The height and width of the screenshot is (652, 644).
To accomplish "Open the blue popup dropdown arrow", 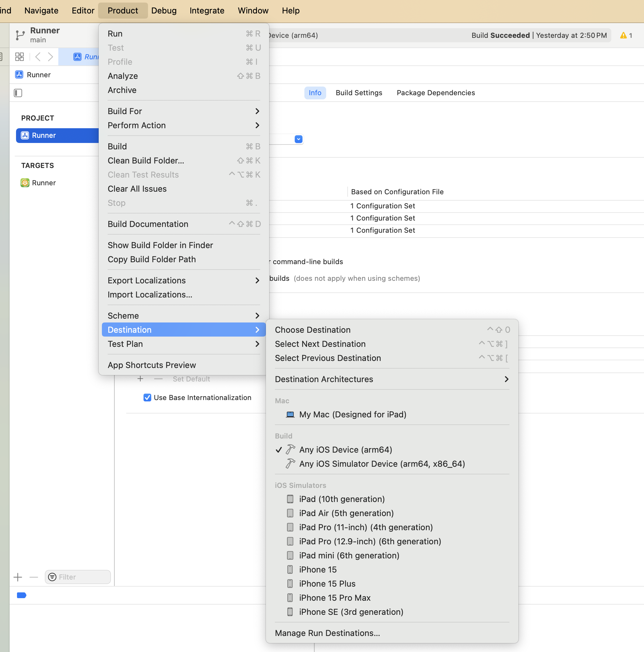I will pyautogui.click(x=298, y=139).
